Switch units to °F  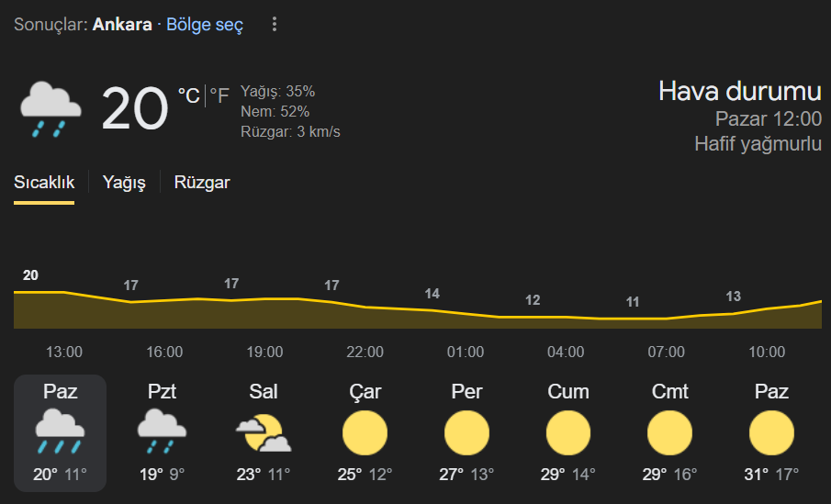tap(219, 95)
